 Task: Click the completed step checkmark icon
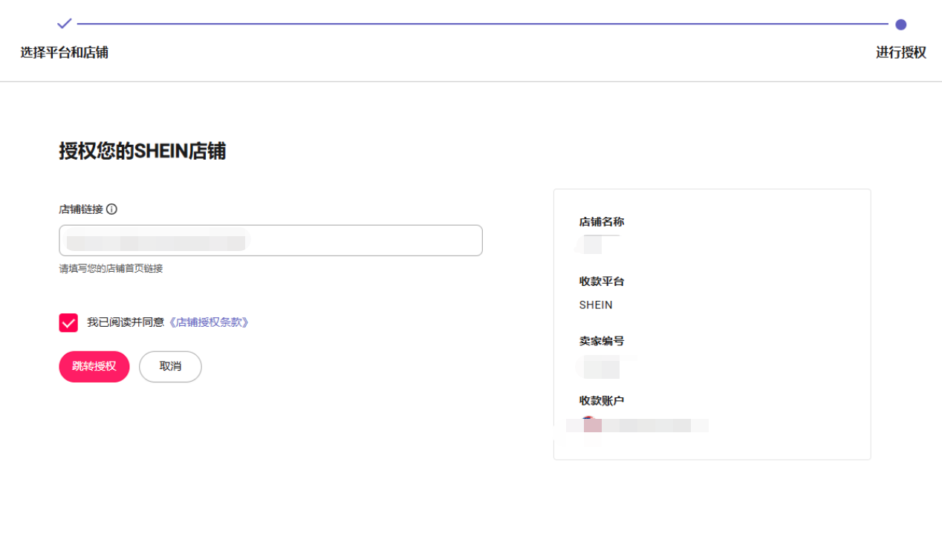[x=65, y=24]
